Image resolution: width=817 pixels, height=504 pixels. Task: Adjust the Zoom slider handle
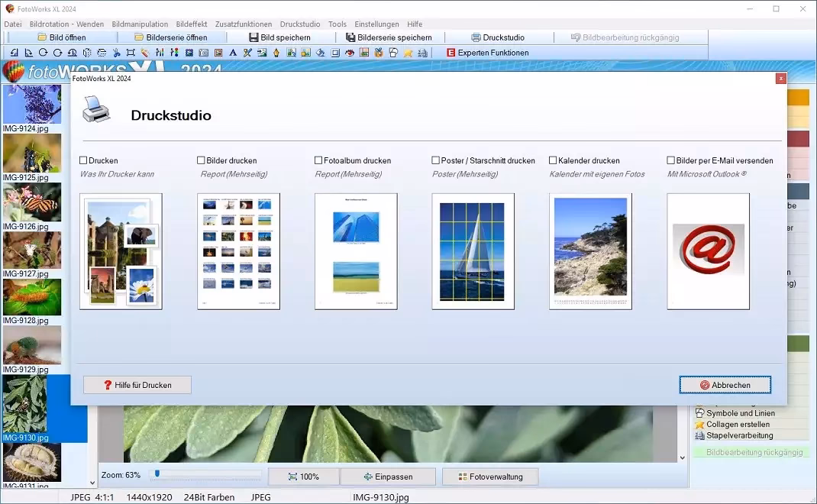(x=157, y=474)
